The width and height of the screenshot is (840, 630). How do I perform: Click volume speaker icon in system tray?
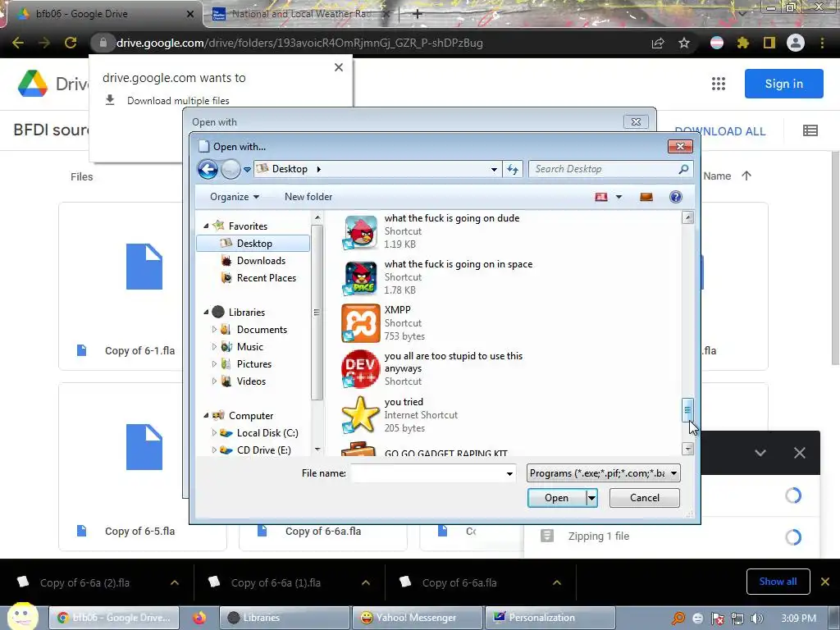[x=757, y=619]
